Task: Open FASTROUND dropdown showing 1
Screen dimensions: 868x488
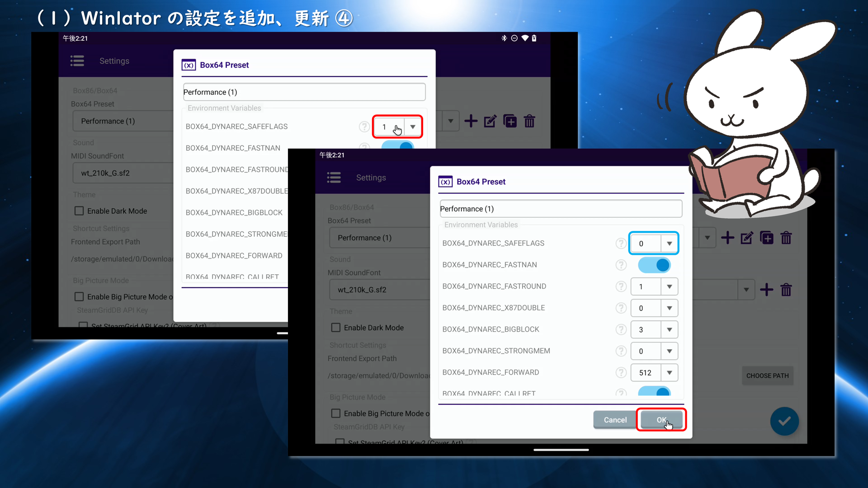Action: tap(654, 286)
